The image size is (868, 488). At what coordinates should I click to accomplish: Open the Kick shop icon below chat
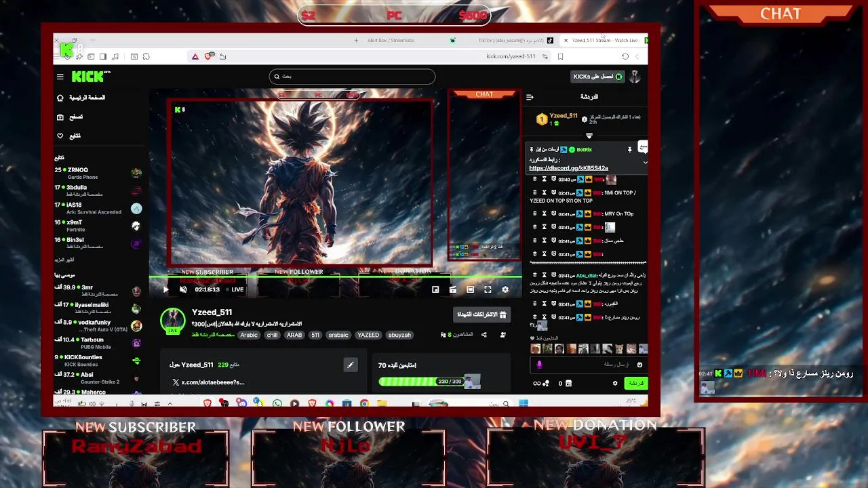pyautogui.click(x=568, y=384)
